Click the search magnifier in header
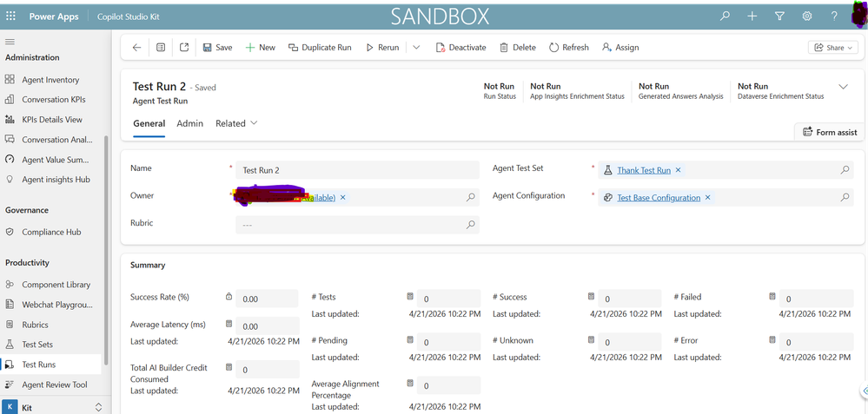 pyautogui.click(x=724, y=16)
